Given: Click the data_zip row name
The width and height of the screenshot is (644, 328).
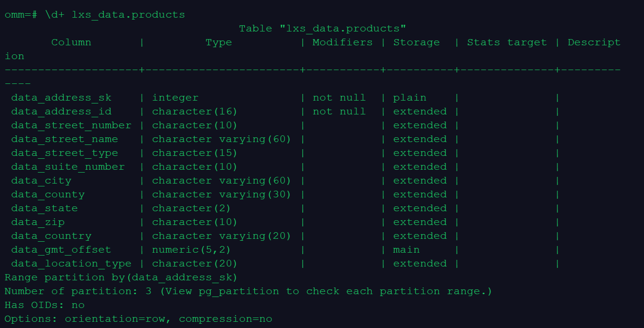Looking at the screenshot, I should click(38, 222).
